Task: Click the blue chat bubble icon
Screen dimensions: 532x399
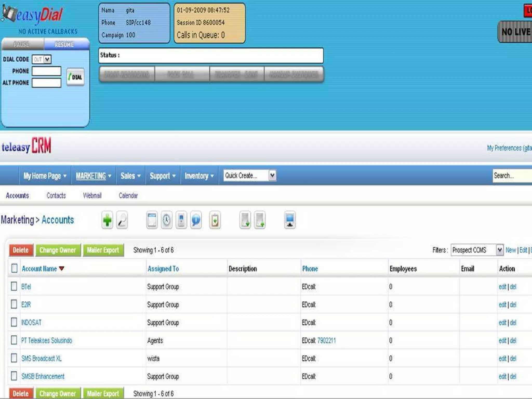Action: [x=196, y=220]
